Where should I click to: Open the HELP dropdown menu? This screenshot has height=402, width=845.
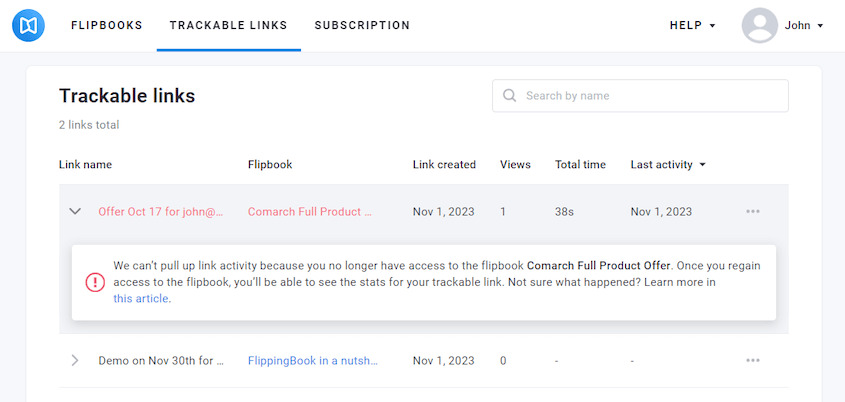[692, 25]
